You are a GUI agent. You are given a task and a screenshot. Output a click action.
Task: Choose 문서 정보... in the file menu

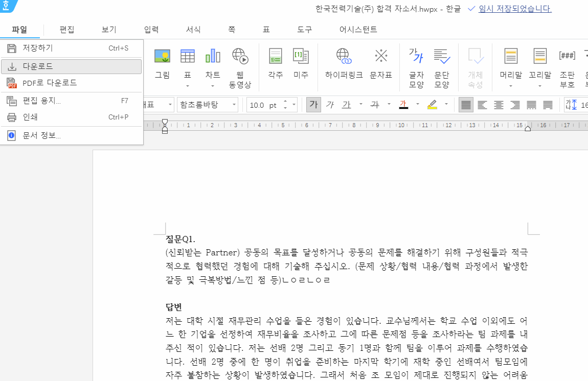[71, 135]
